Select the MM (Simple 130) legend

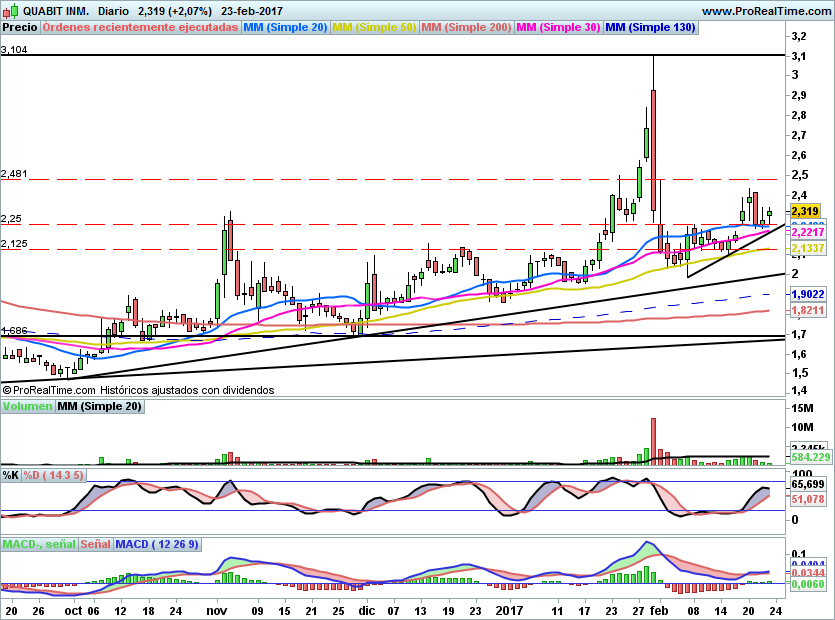pyautogui.click(x=651, y=27)
